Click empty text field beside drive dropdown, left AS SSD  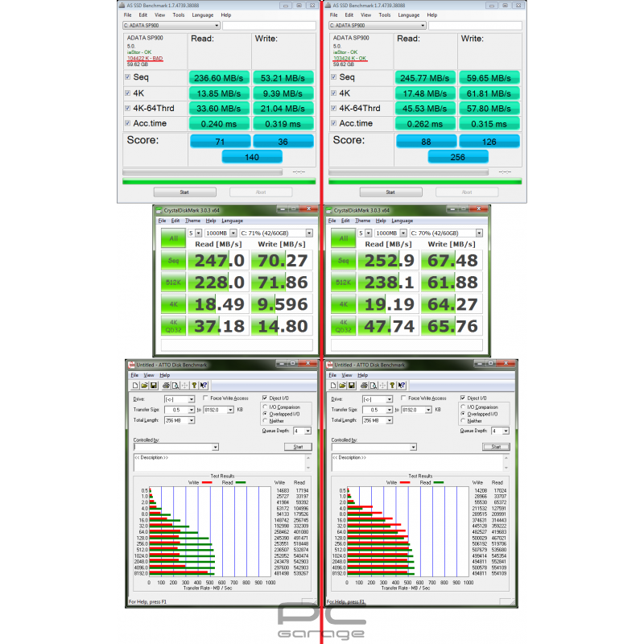click(269, 26)
